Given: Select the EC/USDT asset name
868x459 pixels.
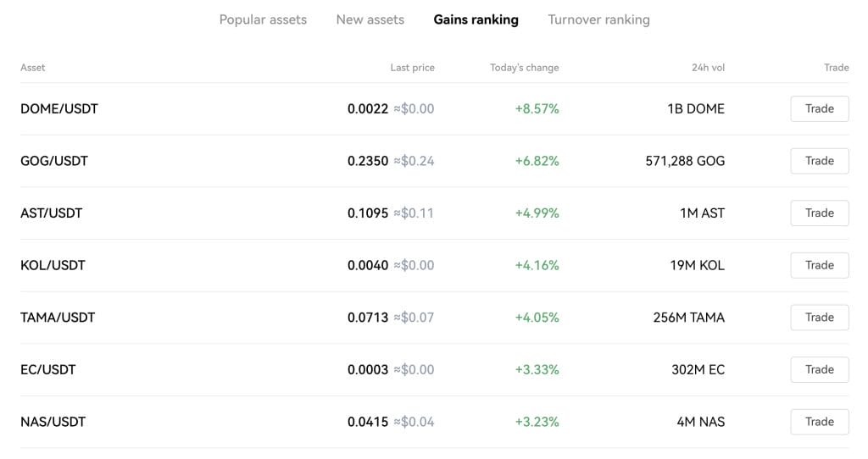Looking at the screenshot, I should coord(48,370).
